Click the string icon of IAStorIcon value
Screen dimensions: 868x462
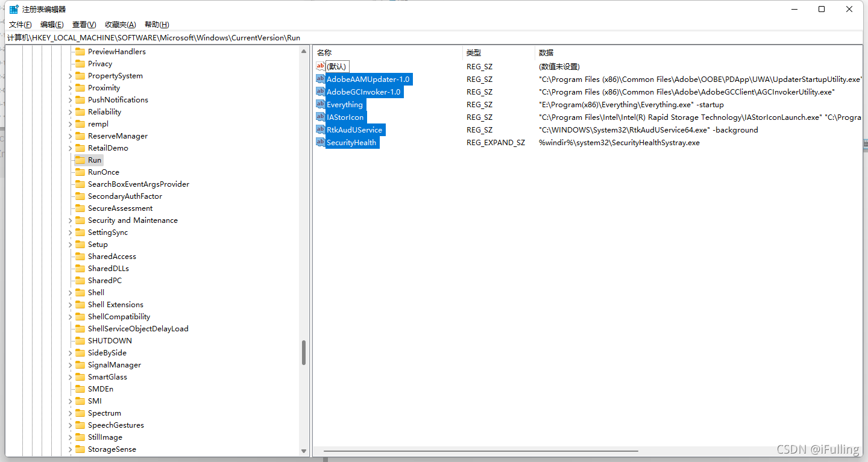(x=321, y=117)
